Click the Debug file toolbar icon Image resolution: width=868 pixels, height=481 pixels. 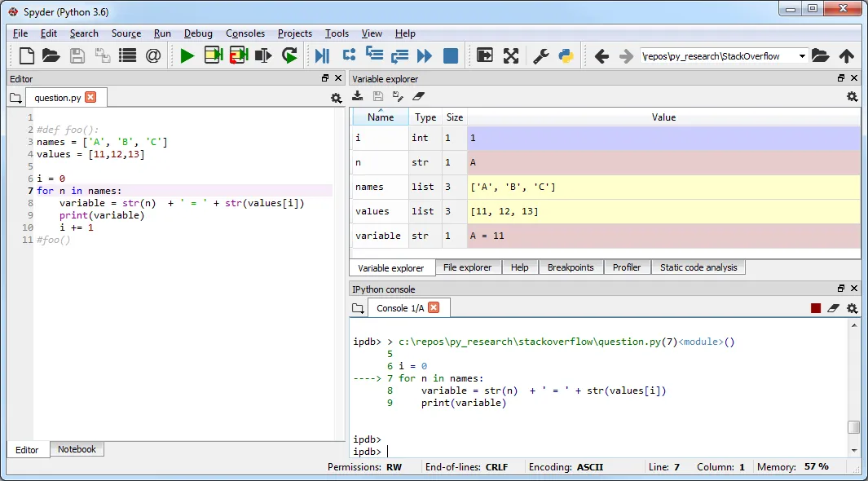323,55
